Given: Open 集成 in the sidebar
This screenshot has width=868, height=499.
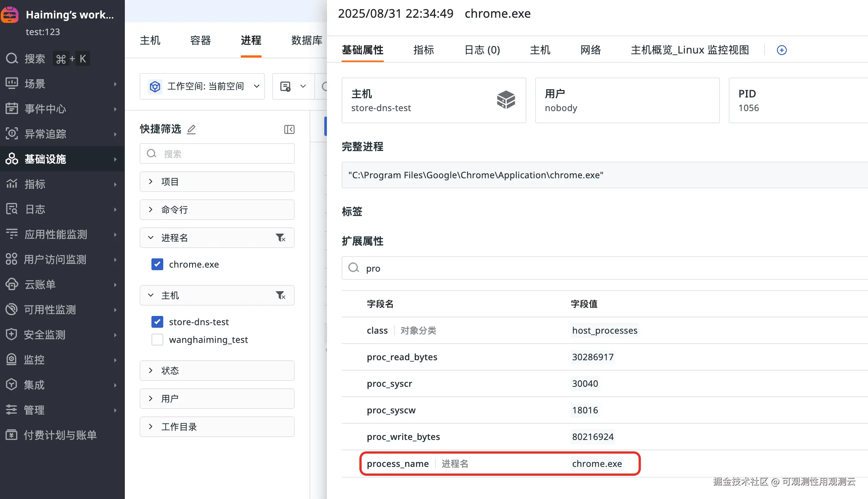Looking at the screenshot, I should [x=62, y=385].
